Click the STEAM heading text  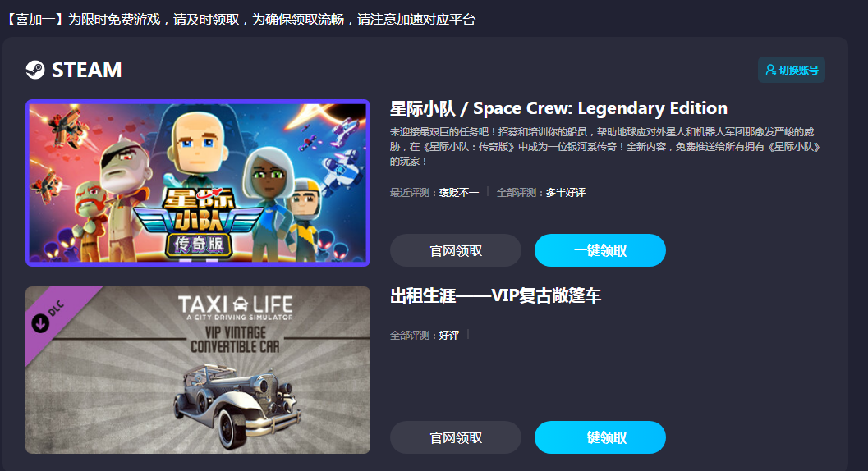click(x=86, y=71)
